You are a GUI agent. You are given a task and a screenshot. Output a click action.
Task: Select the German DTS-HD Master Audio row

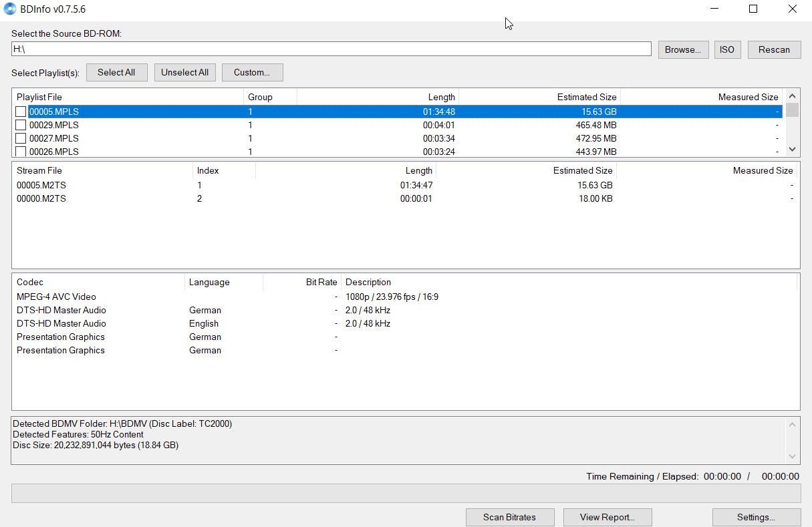(405, 310)
